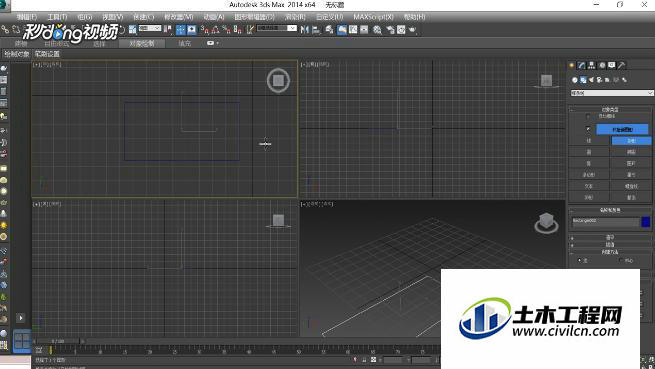Open the blue object color swatch
This screenshot has width=655, height=369.
[646, 222]
